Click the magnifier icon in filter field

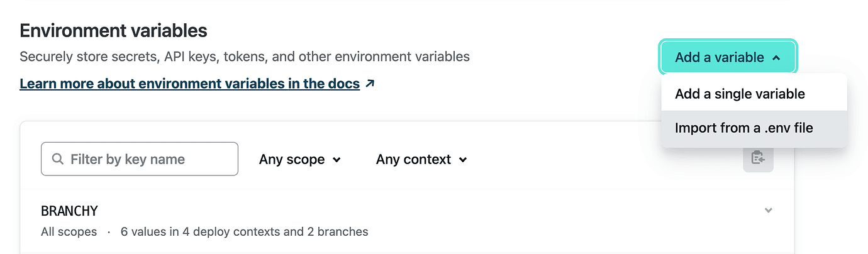(x=58, y=159)
